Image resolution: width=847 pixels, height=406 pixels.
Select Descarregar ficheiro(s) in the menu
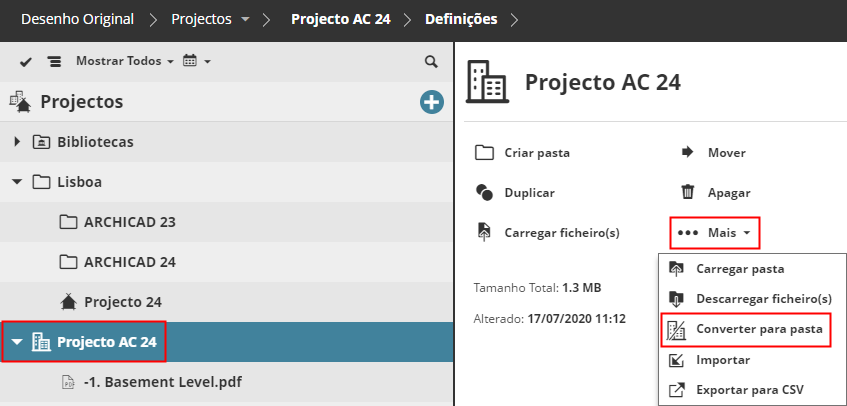tap(763, 299)
